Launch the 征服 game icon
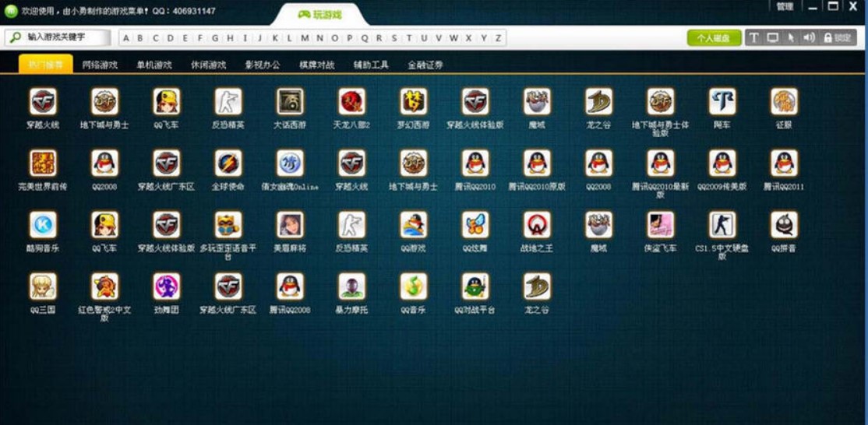Viewport: 868px width, 425px height. [785, 102]
